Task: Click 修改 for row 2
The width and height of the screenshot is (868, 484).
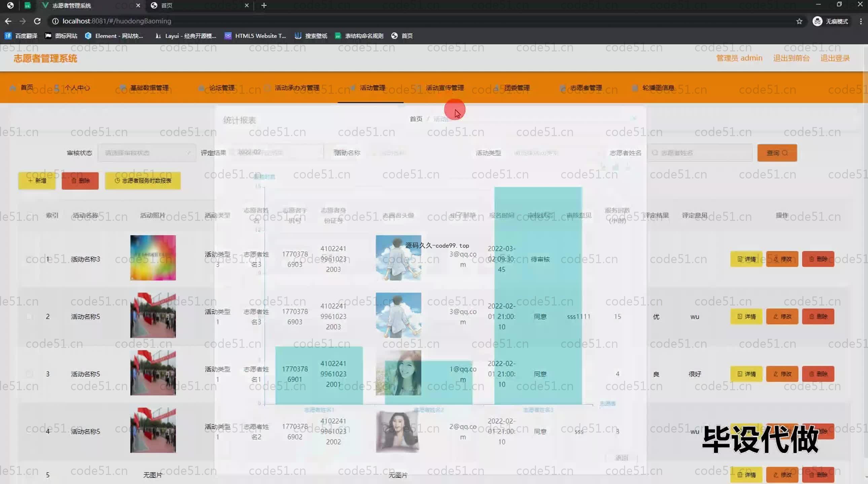Action: pyautogui.click(x=782, y=316)
